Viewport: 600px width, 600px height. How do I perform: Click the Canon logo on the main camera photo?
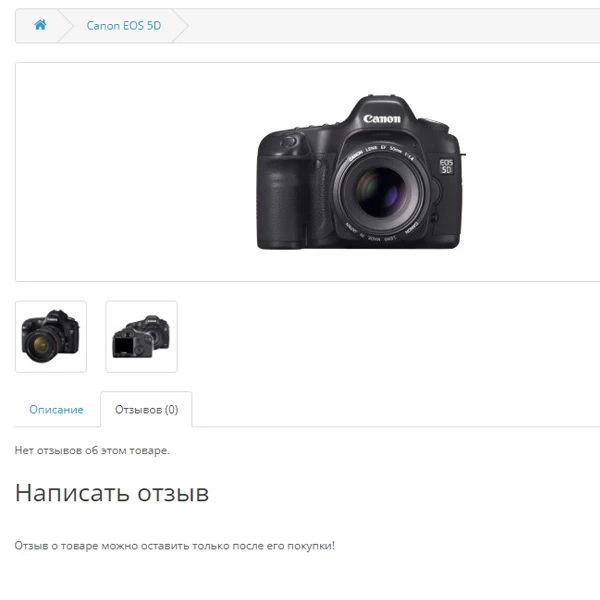point(382,119)
